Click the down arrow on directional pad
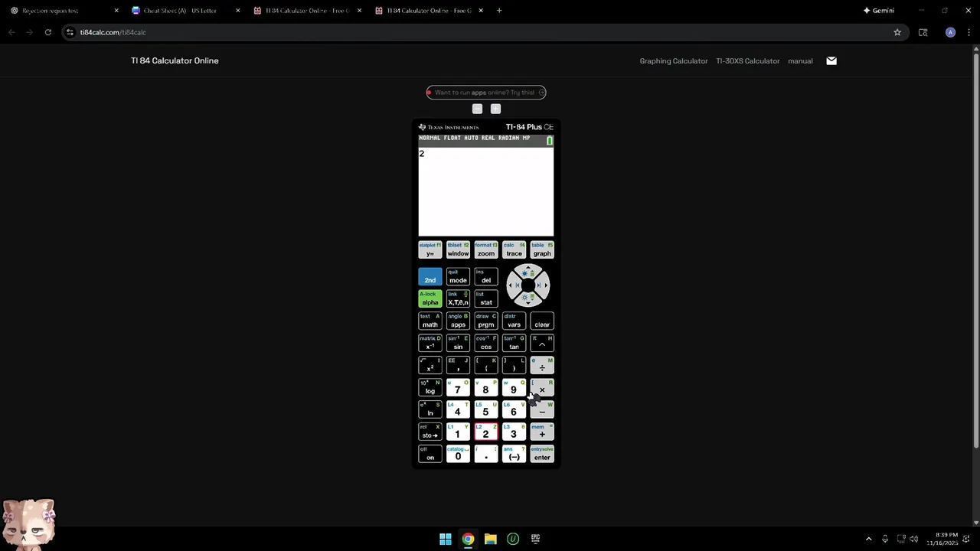This screenshot has height=551, width=980. tap(528, 299)
